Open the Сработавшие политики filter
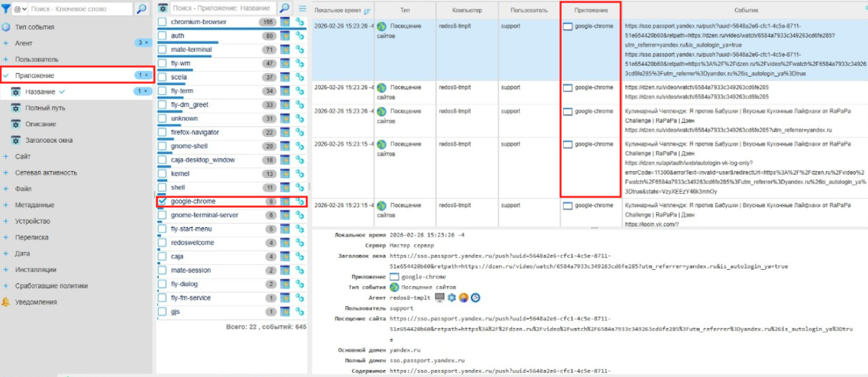The width and height of the screenshot is (868, 377). [52, 285]
